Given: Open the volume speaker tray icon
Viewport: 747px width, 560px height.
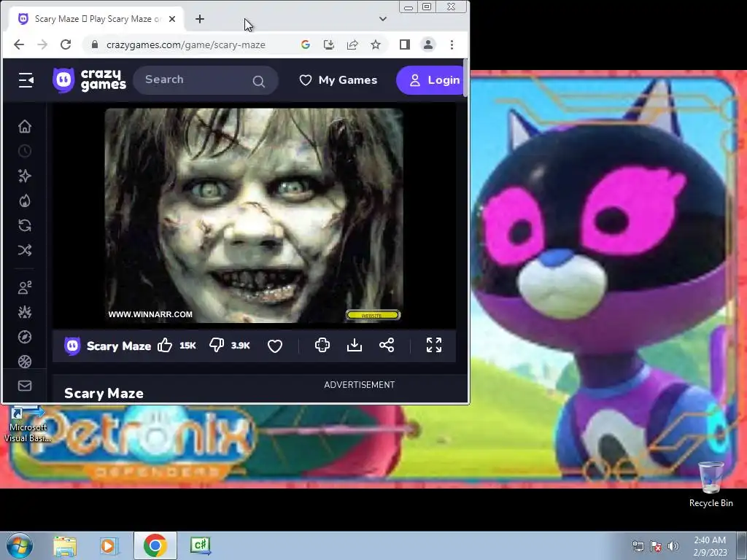Looking at the screenshot, I should tap(673, 546).
